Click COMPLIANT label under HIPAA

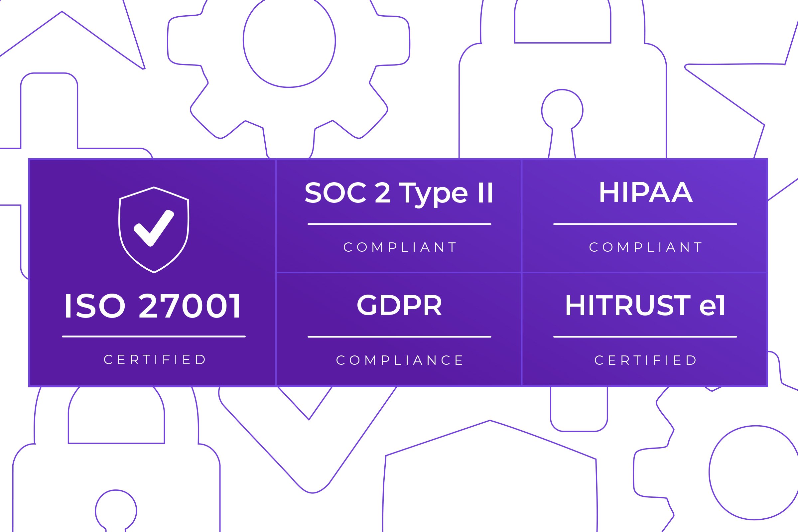pyautogui.click(x=645, y=247)
